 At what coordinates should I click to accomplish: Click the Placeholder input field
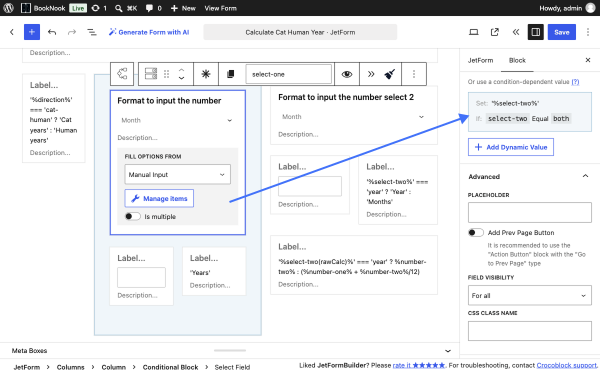pyautogui.click(x=530, y=212)
